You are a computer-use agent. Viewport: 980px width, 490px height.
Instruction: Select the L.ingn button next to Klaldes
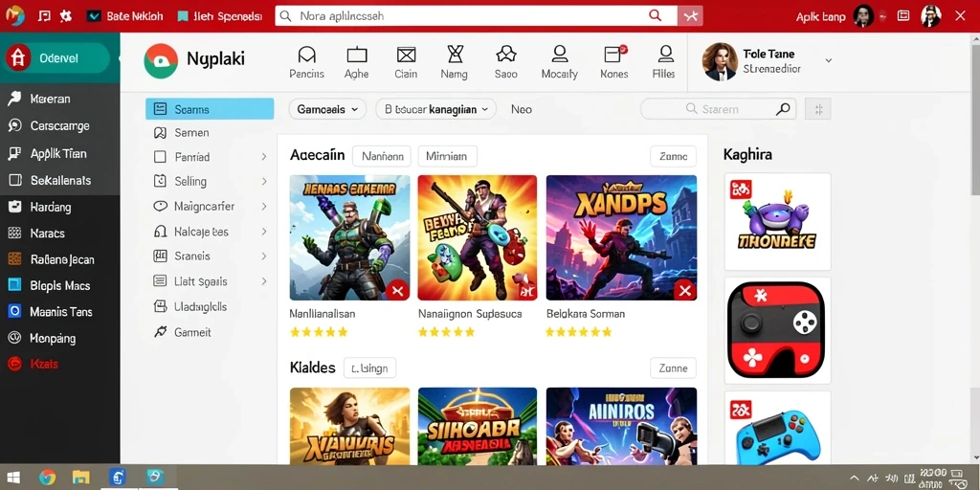point(369,368)
